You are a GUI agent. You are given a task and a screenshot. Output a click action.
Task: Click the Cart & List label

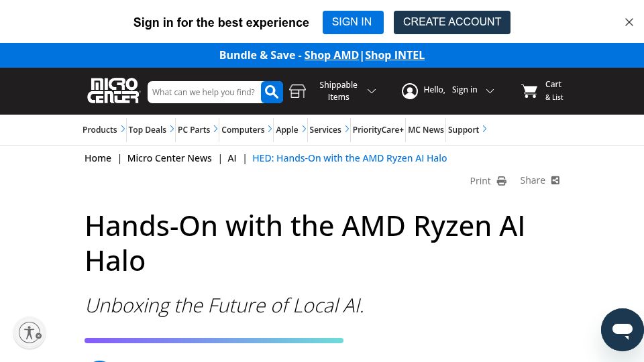click(x=553, y=90)
